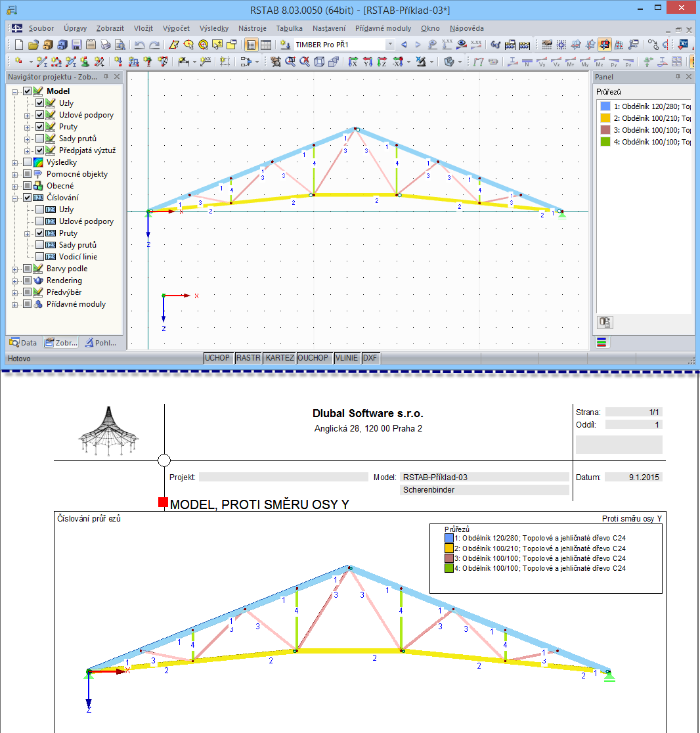700x733 pixels.
Task: Toggle the Model checkbox in navigator
Action: (x=28, y=91)
